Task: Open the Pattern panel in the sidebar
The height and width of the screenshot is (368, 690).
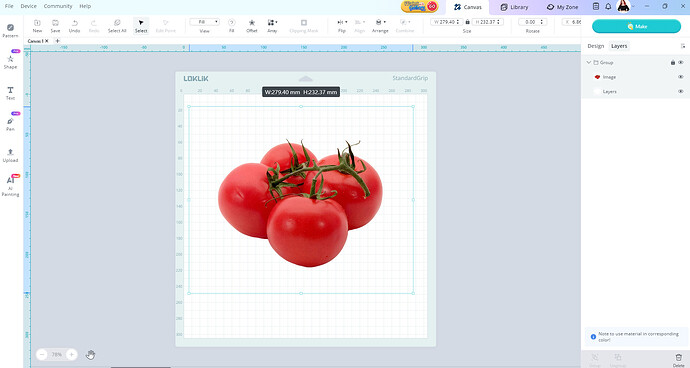Action: (10, 30)
